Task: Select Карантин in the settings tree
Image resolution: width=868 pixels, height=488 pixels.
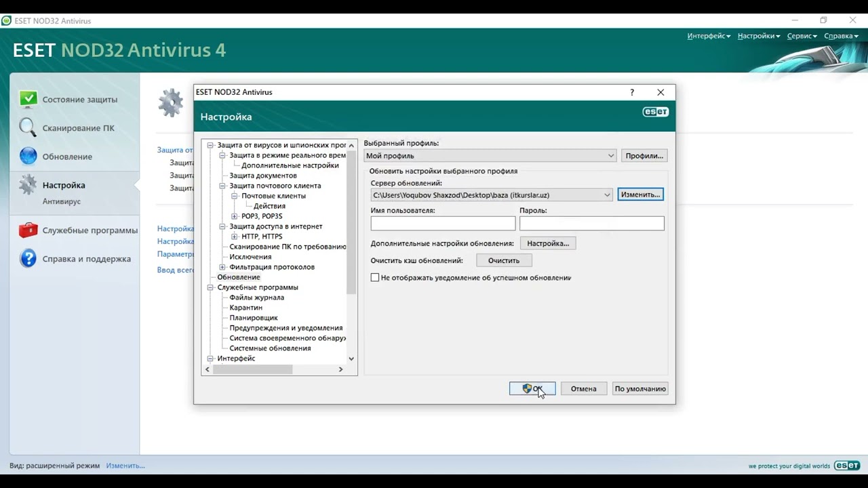Action: 245,308
